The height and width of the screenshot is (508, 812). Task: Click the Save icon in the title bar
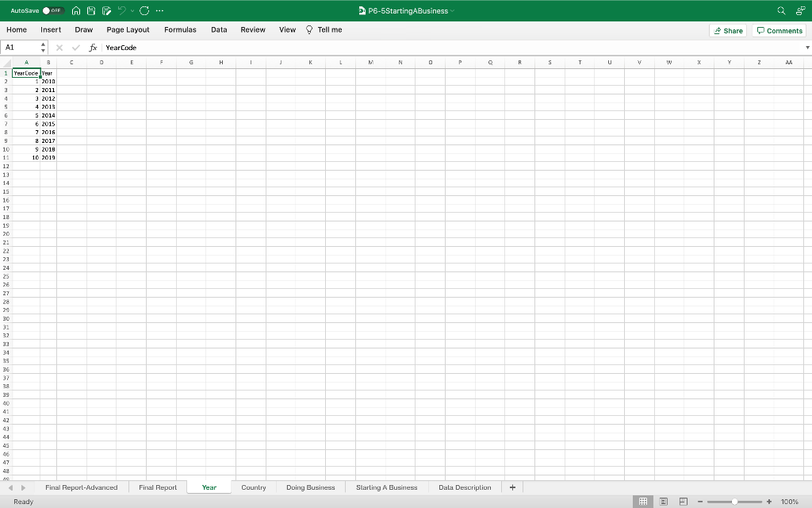[90, 11]
